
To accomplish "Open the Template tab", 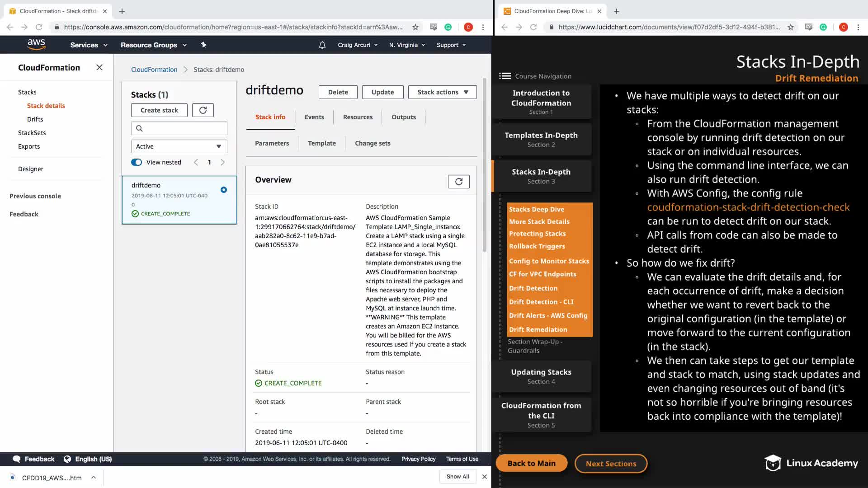I will coord(321,143).
